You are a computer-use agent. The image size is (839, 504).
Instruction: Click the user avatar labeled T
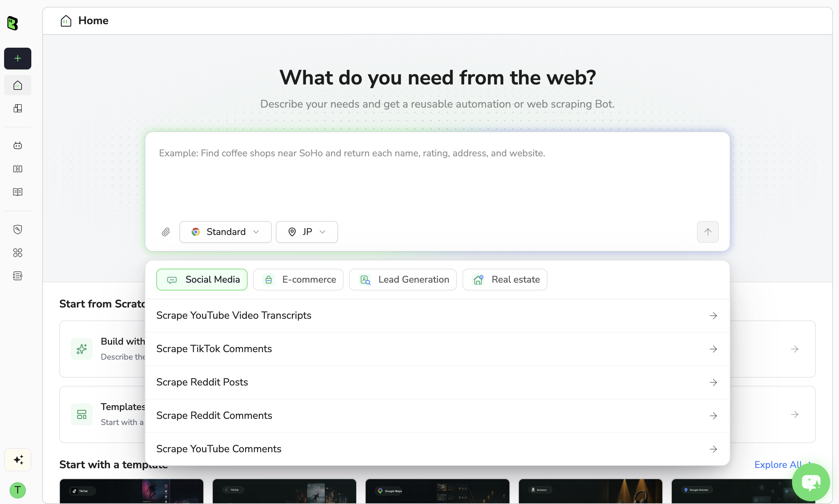click(x=18, y=490)
